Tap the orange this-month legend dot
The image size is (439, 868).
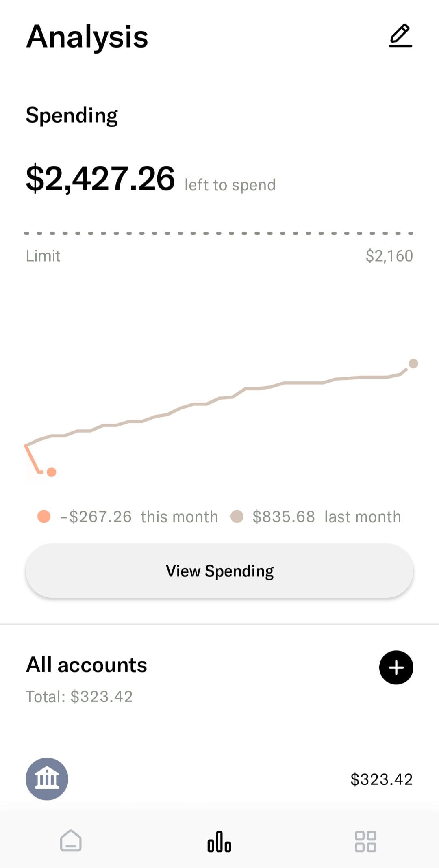coord(43,516)
